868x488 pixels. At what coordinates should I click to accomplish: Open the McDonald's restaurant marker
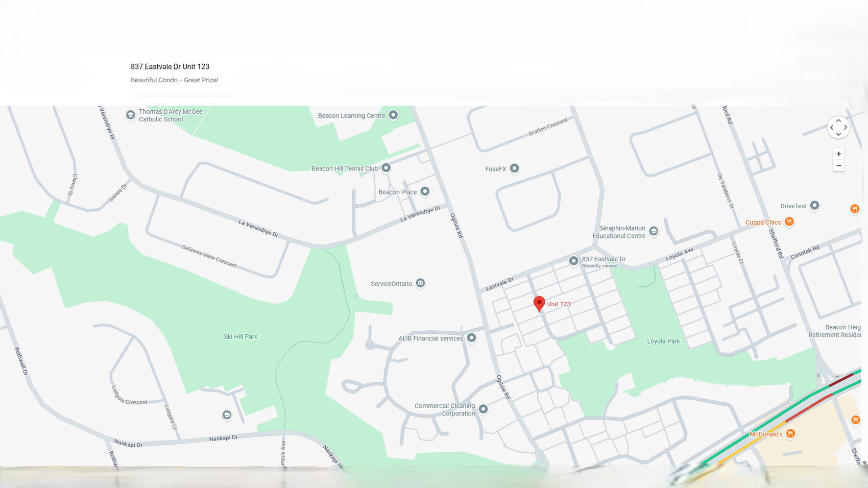(790, 434)
